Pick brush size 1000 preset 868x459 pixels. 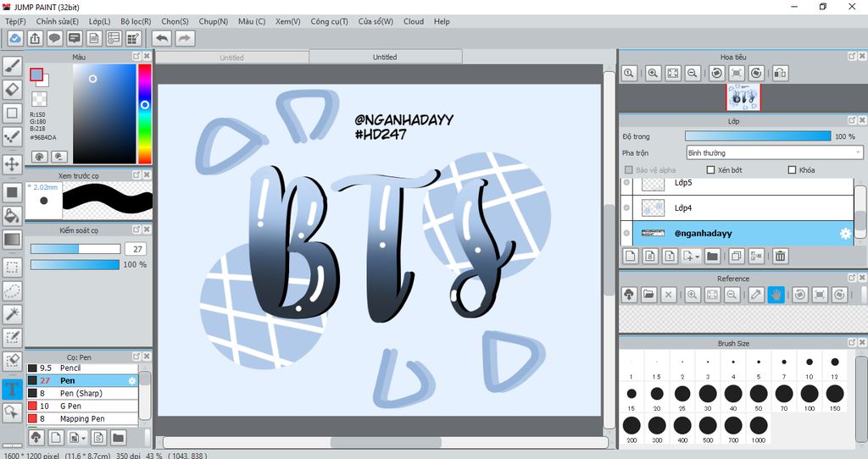point(759,429)
